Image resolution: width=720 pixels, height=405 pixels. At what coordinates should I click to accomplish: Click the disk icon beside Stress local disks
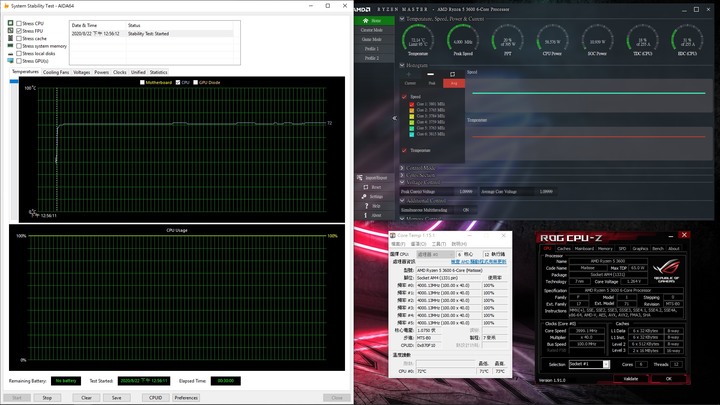[11, 53]
